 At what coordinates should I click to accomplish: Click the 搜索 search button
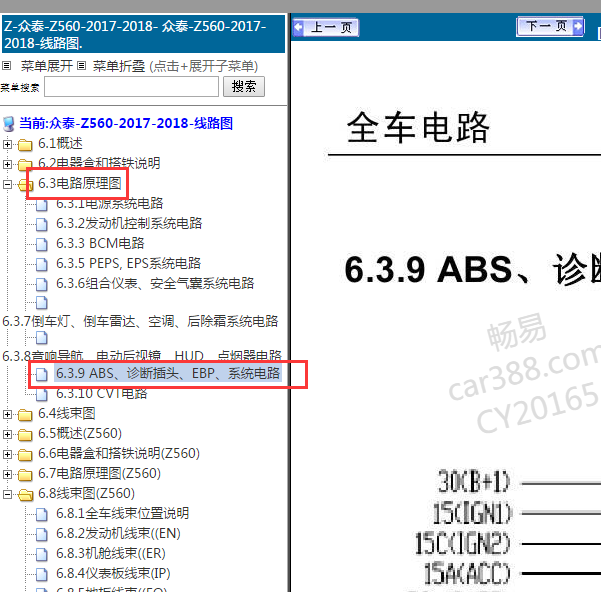click(x=244, y=86)
